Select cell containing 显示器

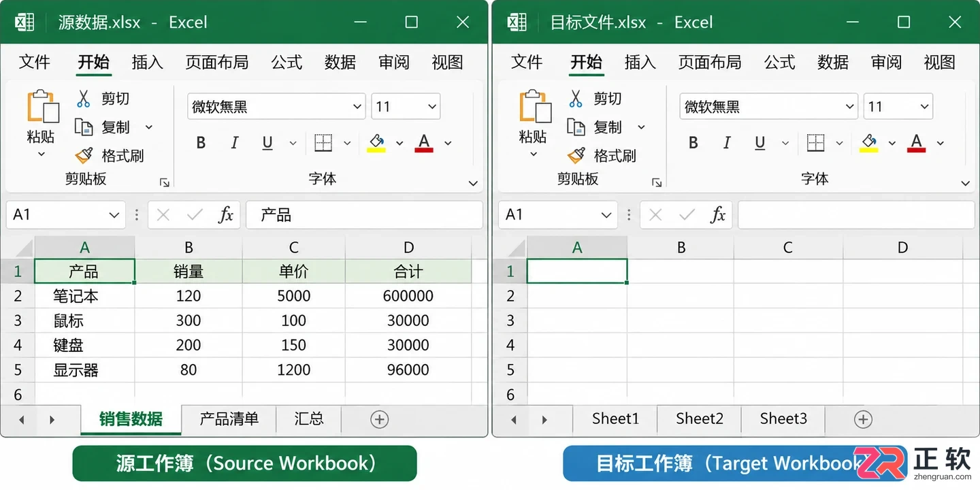[84, 370]
